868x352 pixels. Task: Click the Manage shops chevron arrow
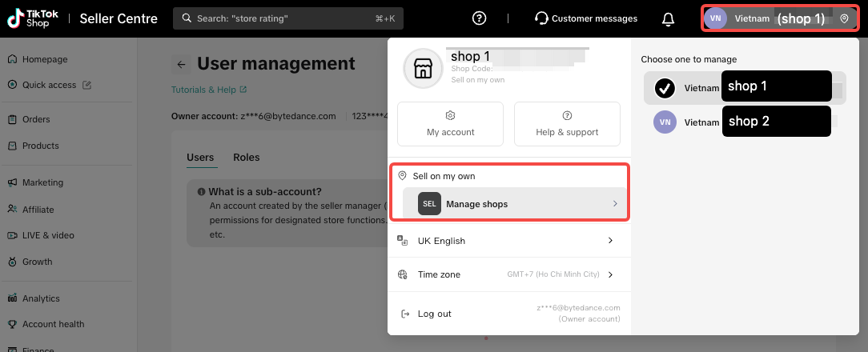click(x=615, y=204)
